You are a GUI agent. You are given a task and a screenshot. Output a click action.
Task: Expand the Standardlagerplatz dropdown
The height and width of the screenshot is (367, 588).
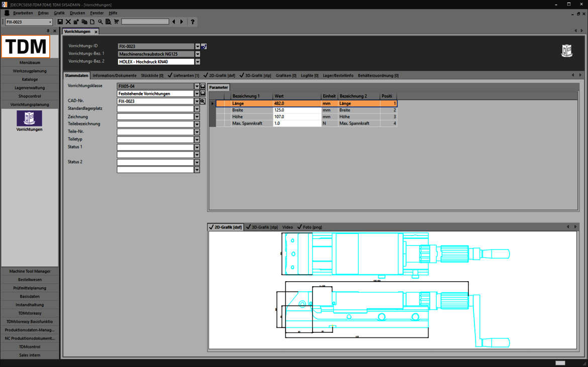coord(197,109)
